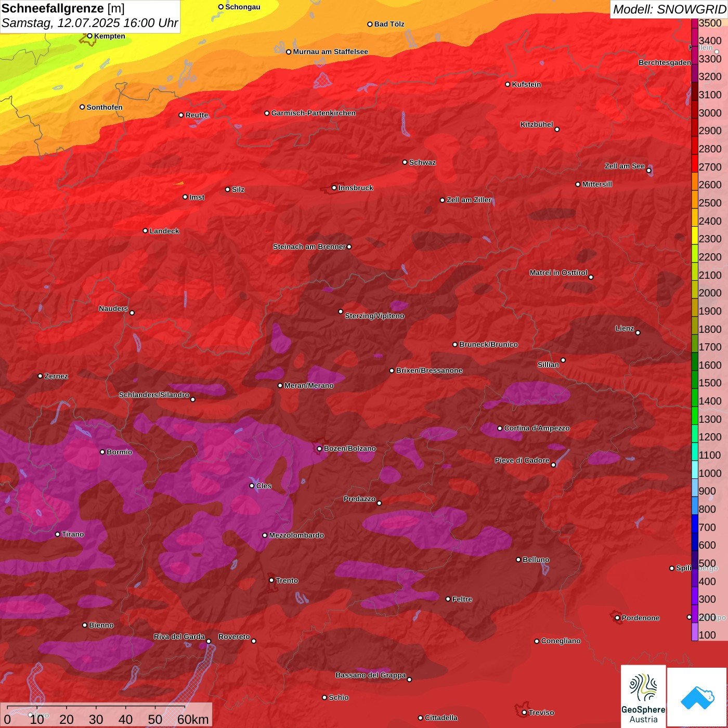This screenshot has height=728, width=728.
Task: Click the 'Matrei in Osttirol' label
Action: pyautogui.click(x=558, y=272)
